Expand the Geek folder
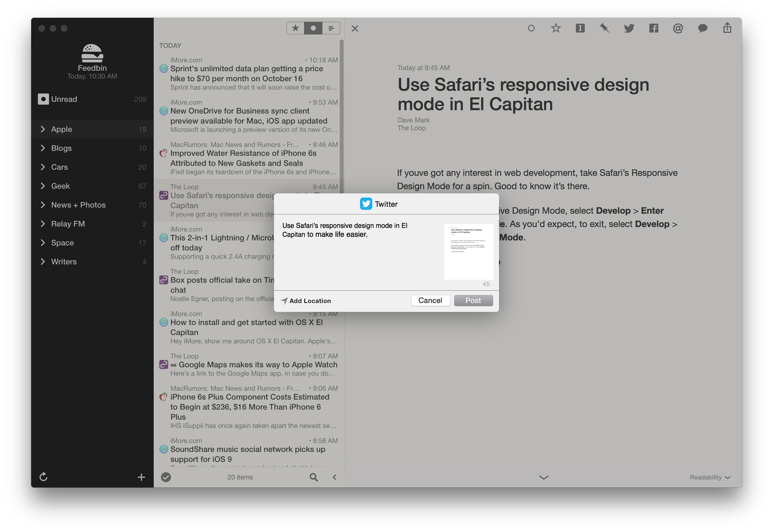Screen dimensions: 773x532 pos(42,186)
